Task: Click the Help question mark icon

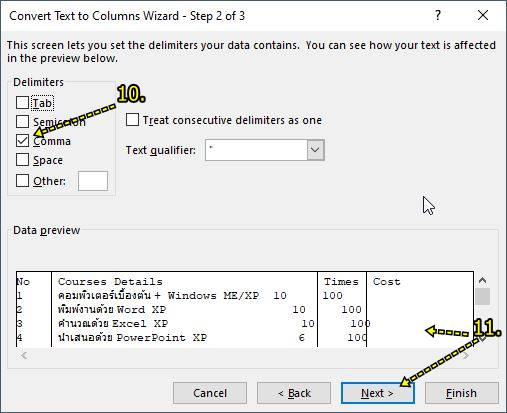Action: 438,15
